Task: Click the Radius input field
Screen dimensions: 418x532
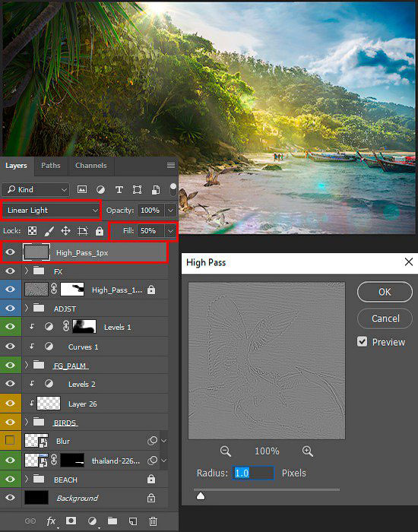Action: [253, 473]
